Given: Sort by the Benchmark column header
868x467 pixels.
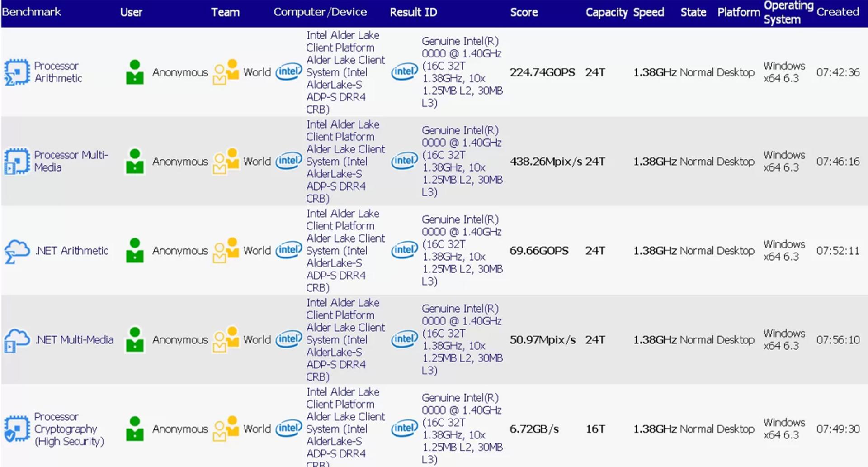Looking at the screenshot, I should click(32, 12).
